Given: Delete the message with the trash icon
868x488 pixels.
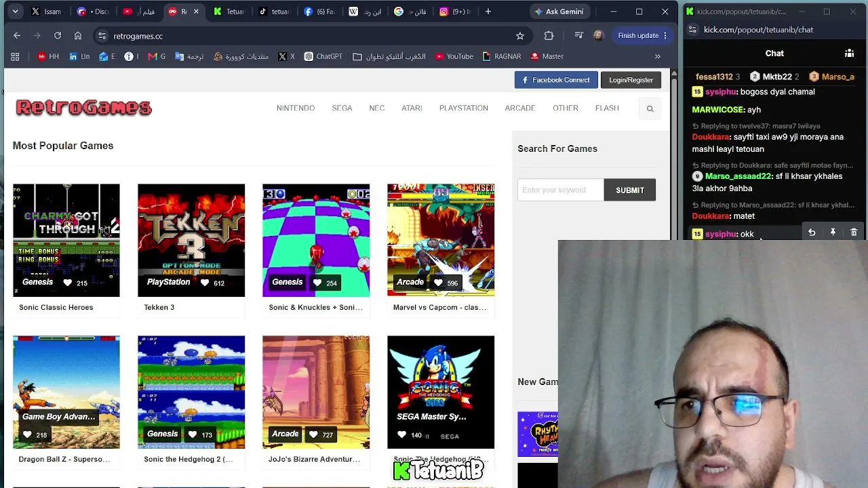Looking at the screenshot, I should (x=854, y=232).
